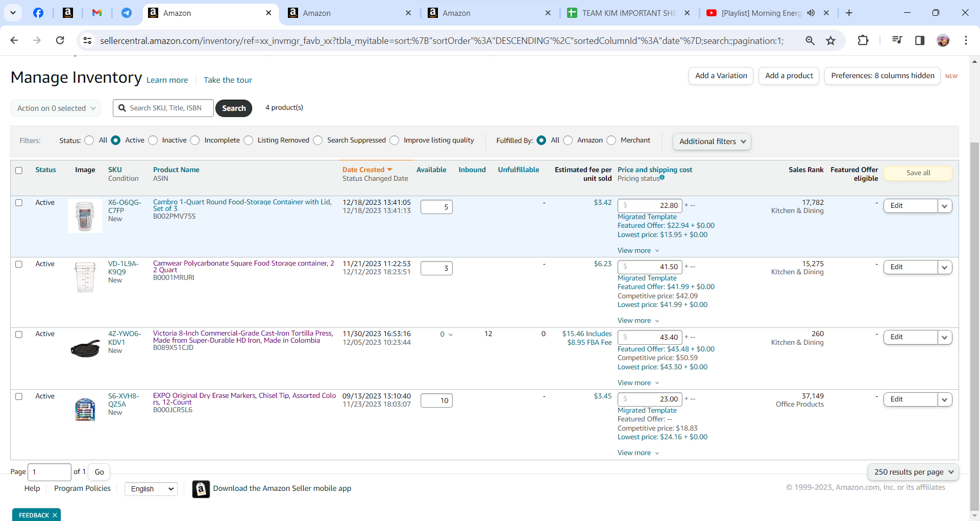The width and height of the screenshot is (980, 521).
Task: Click the Amazon Seller app icon
Action: coord(201,489)
